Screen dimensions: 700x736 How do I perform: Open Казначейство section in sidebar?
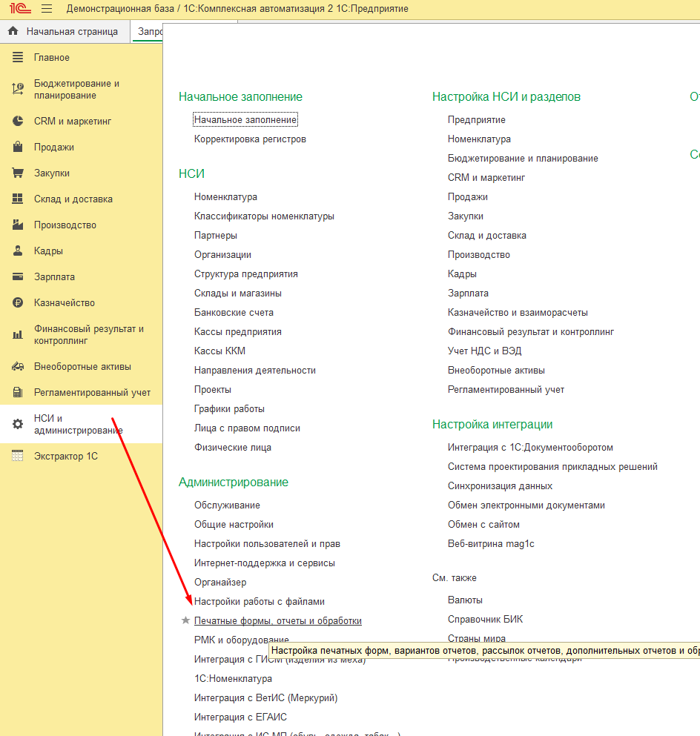tap(64, 303)
